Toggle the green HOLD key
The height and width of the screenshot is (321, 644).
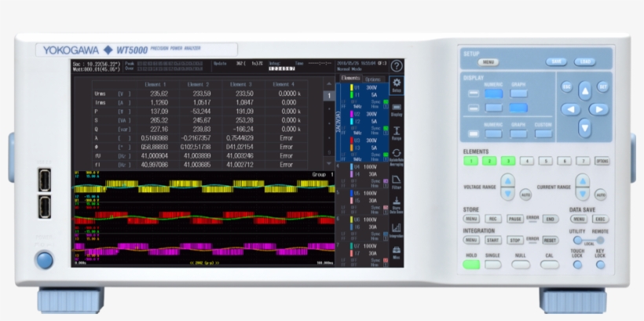[471, 264]
